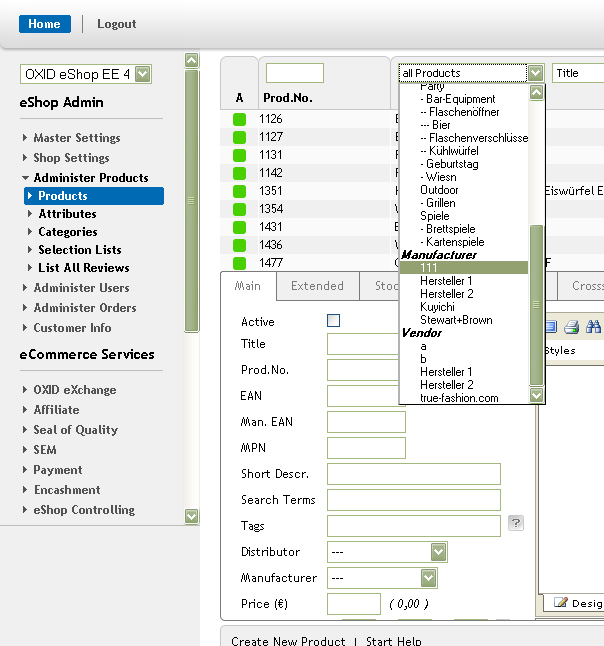
Task: Select Stewart+Brown in the manufacturer list
Action: coord(456,320)
